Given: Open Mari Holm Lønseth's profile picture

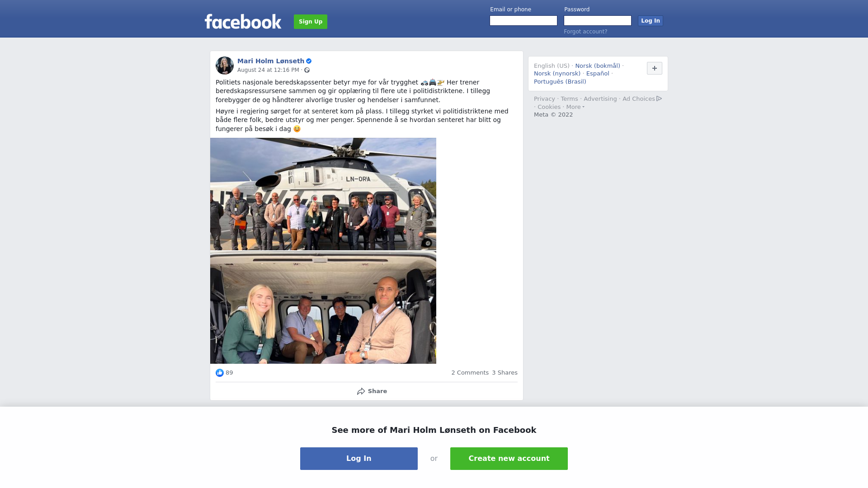Looking at the screenshot, I should [225, 66].
